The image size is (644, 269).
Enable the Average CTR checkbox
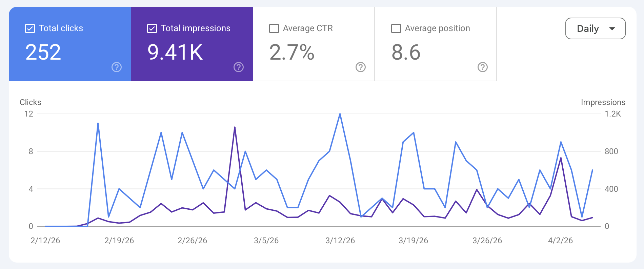coord(274,28)
